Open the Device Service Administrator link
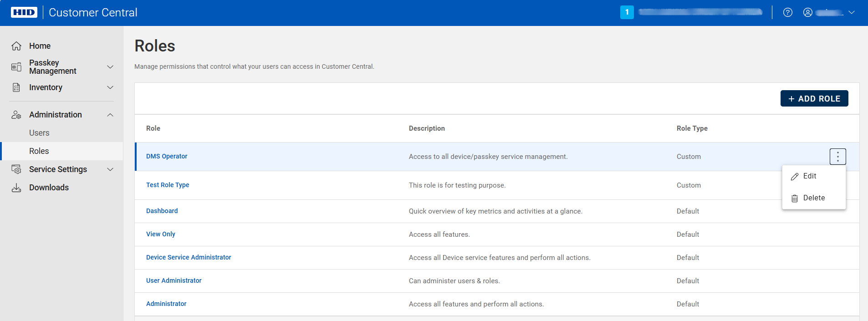Screen dimensions: 868x321 point(189,257)
